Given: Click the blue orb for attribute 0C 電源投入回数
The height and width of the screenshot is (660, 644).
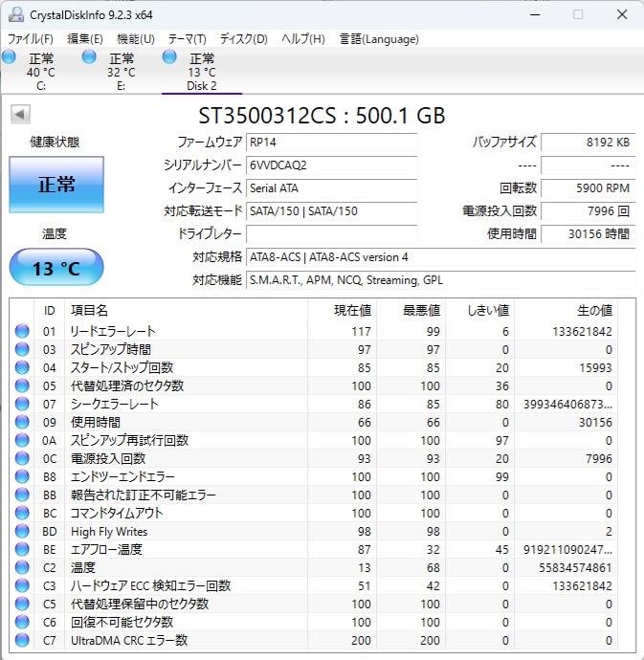Looking at the screenshot, I should click(22, 458).
